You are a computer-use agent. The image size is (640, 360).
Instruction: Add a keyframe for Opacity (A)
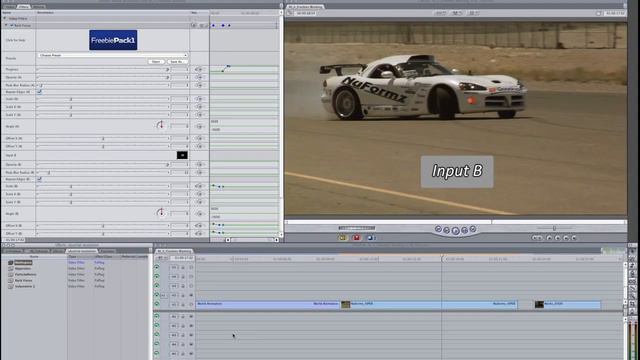(200, 77)
